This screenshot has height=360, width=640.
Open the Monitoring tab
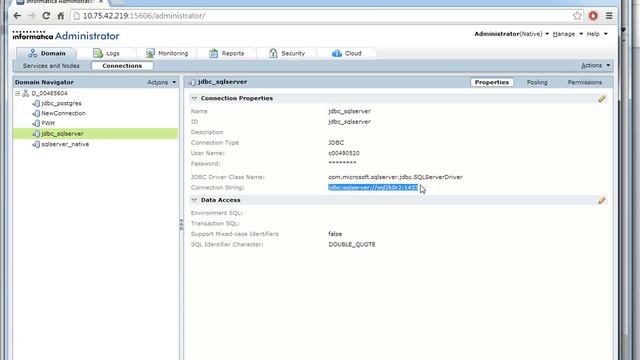(x=167, y=53)
